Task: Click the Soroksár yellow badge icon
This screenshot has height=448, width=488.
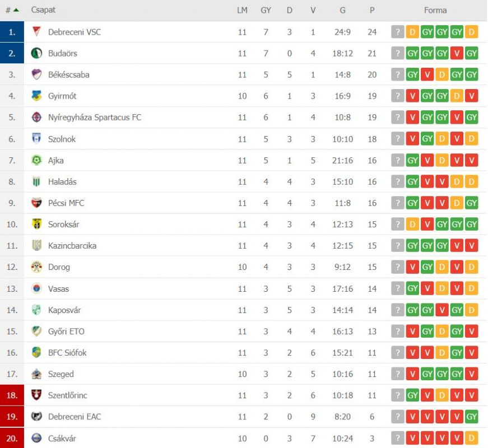Action: 36,225
